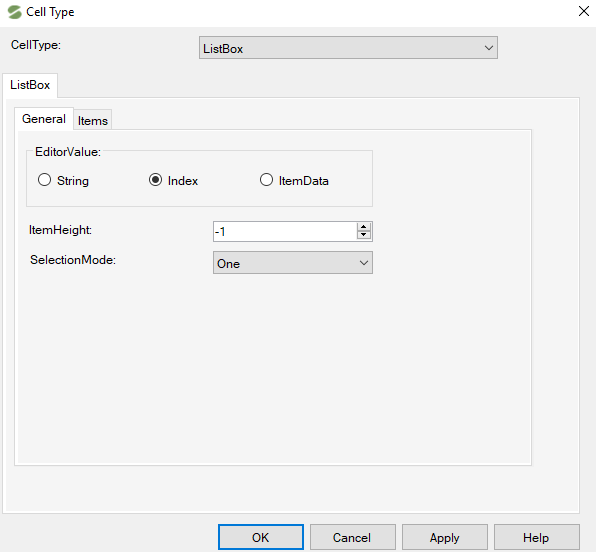Open the CellType ListBox dropdown
Image resolution: width=596 pixels, height=552 pixels.
click(348, 48)
